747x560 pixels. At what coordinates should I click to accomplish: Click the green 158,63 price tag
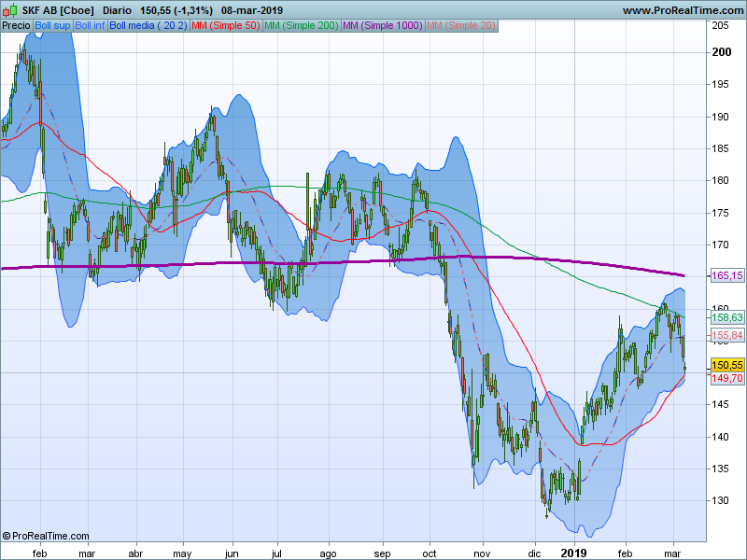pos(727,317)
